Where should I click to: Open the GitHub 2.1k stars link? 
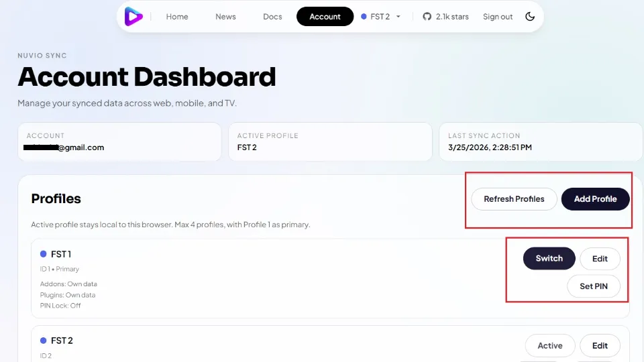445,17
